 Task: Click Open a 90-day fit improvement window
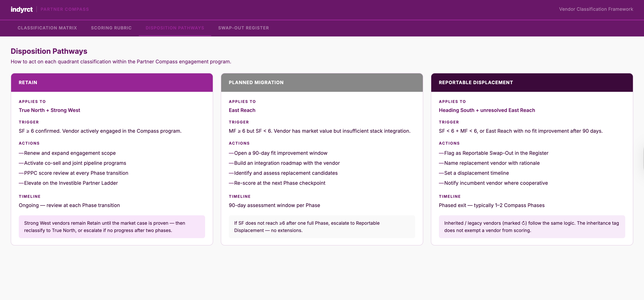278,153
